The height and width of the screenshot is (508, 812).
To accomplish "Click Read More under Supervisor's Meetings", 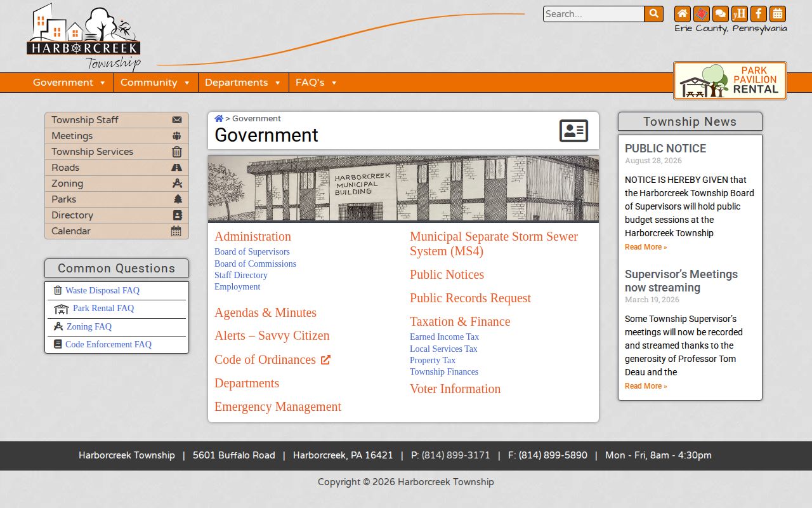I will click(646, 386).
